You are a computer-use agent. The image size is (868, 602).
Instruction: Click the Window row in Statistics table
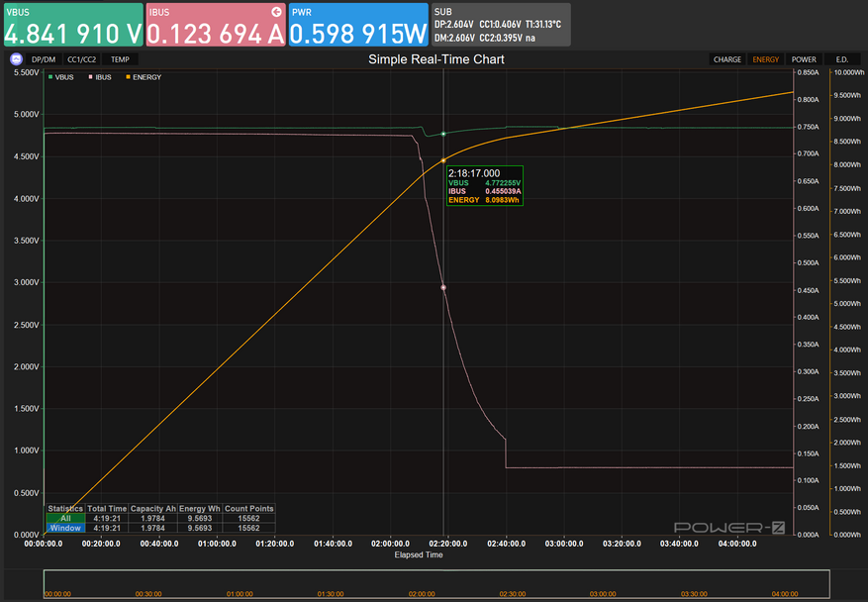pyautogui.click(x=65, y=528)
